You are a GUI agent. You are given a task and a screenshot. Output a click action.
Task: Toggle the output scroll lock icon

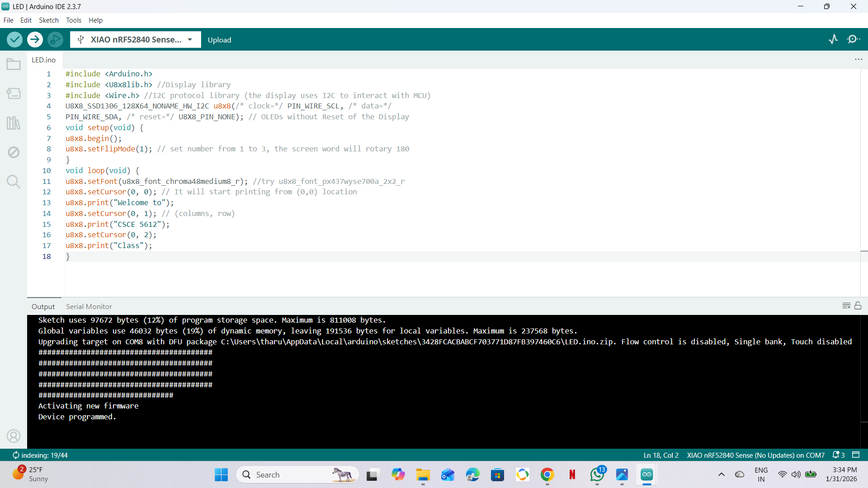(858, 306)
